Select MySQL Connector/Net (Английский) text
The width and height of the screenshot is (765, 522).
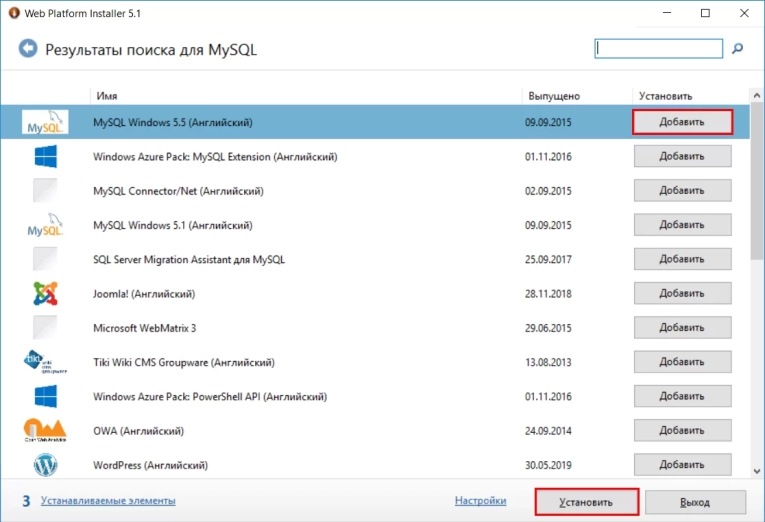pyautogui.click(x=178, y=191)
